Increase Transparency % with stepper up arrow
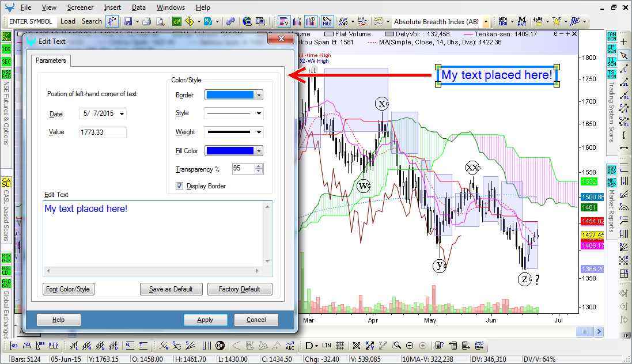Image resolution: width=632 pixels, height=364 pixels. coord(259,166)
